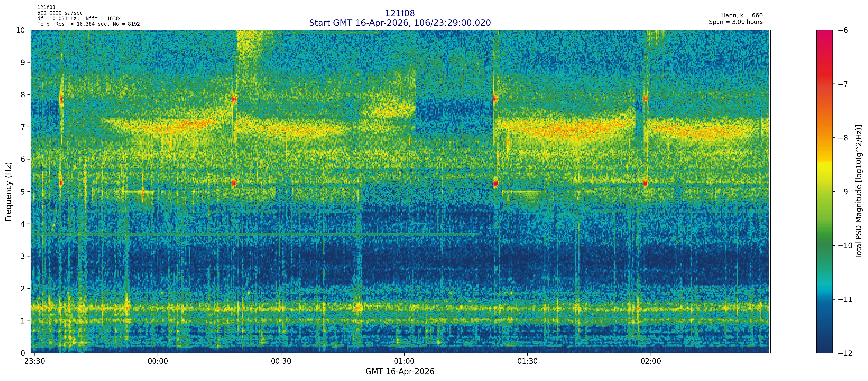Click the 'GMT 16-Apr-2026' x-axis label
Screen dimensions: 868x381
click(400, 372)
